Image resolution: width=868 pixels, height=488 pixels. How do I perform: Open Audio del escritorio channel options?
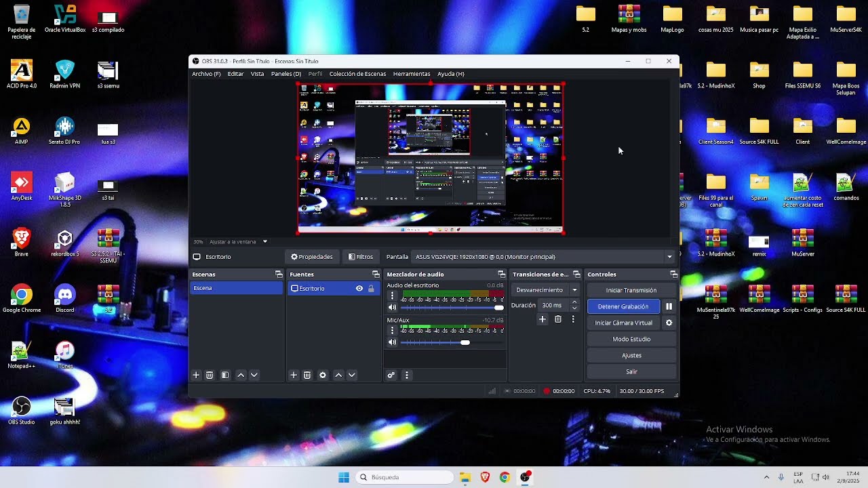coord(392,296)
